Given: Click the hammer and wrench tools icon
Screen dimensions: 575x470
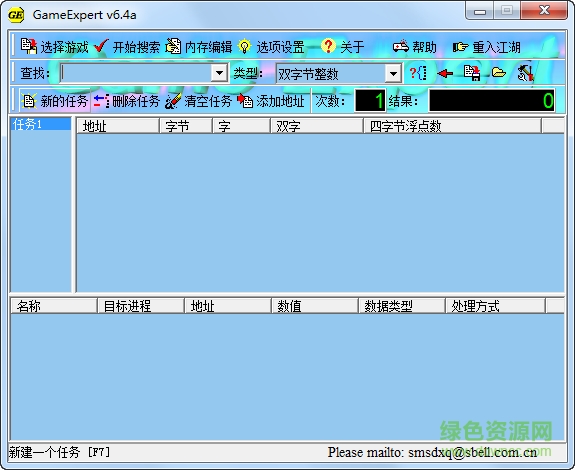Looking at the screenshot, I should (525, 73).
